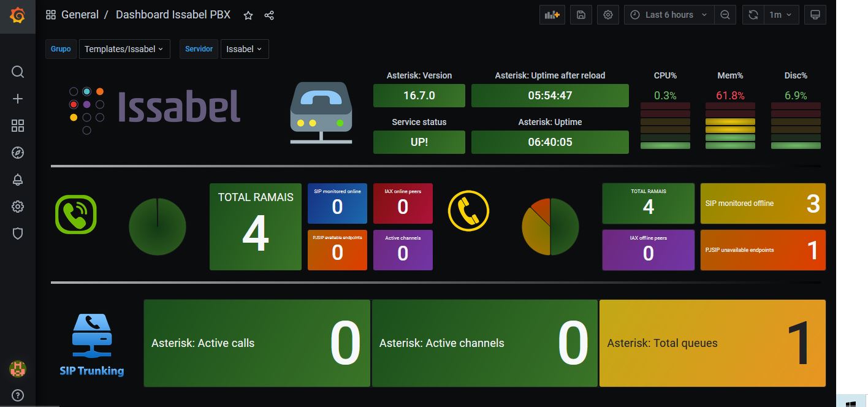
Task: Click the CPU% 0.3% value
Action: 665,96
